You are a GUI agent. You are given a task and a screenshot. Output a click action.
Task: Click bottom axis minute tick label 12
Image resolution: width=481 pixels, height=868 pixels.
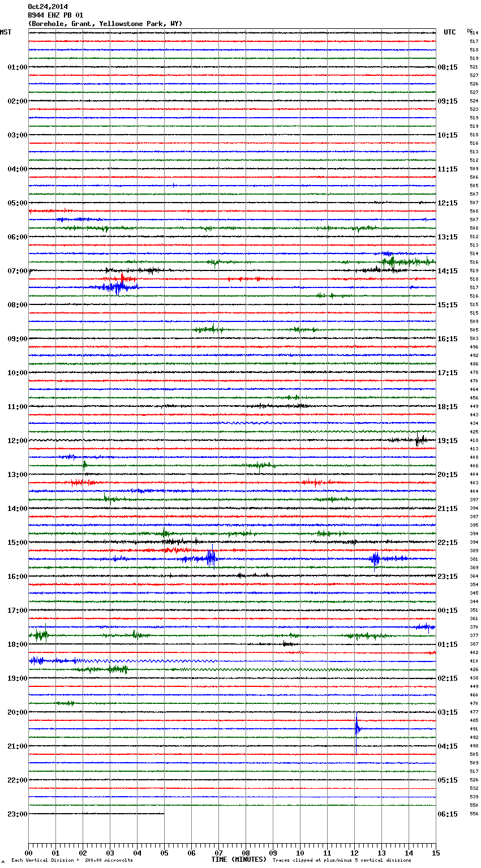(x=354, y=853)
